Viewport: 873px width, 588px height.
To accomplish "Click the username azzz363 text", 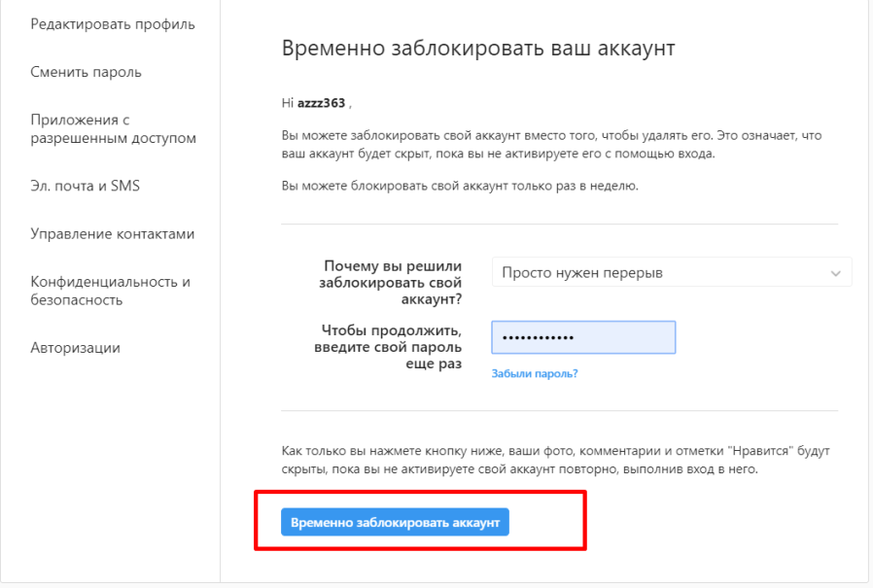I will (321, 103).
